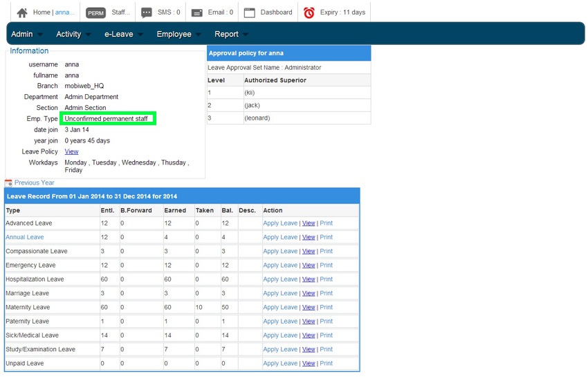This screenshot has width=588, height=379.
Task: View Sick/Medical Leave records
Action: (x=309, y=335)
